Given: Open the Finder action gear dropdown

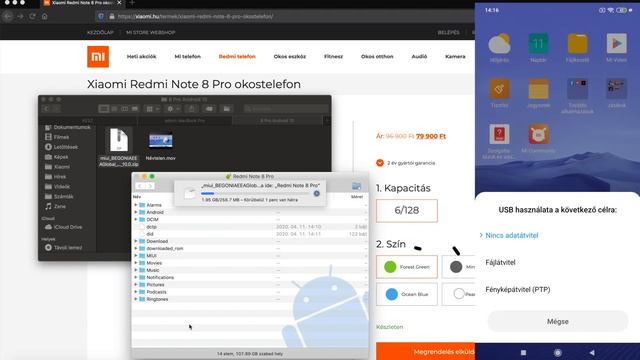Looking at the screenshot, I should pyautogui.click(x=173, y=109).
